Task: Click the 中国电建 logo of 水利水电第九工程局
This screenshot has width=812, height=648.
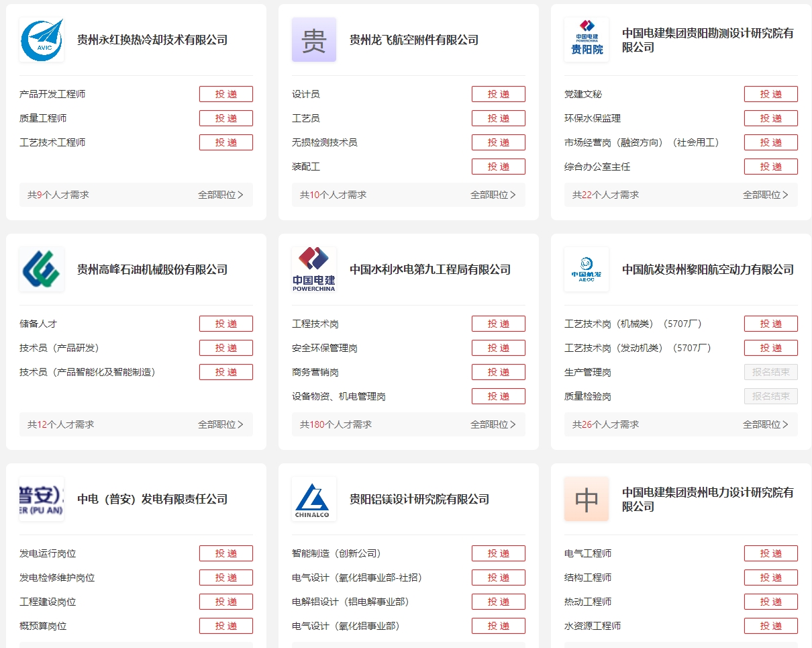Action: pyautogui.click(x=314, y=270)
